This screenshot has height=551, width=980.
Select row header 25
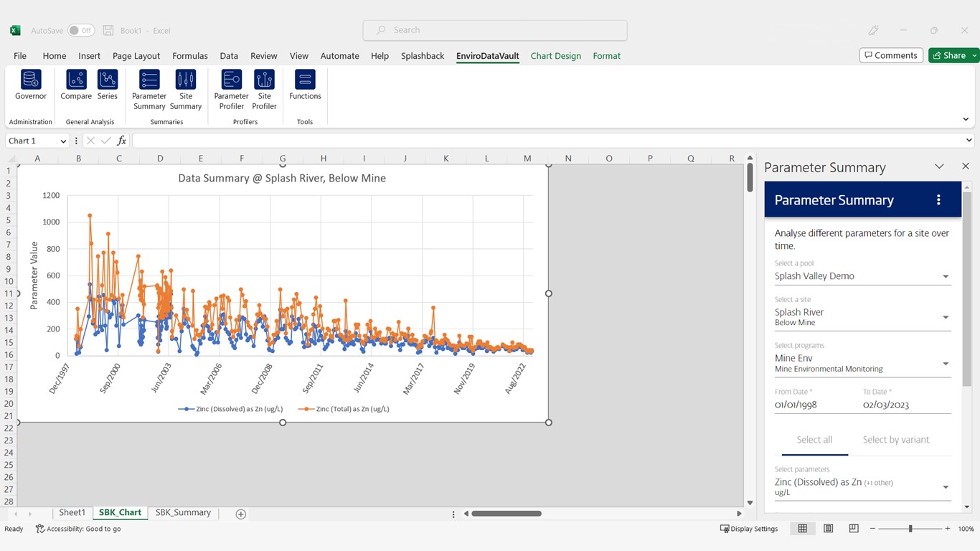coord(9,464)
